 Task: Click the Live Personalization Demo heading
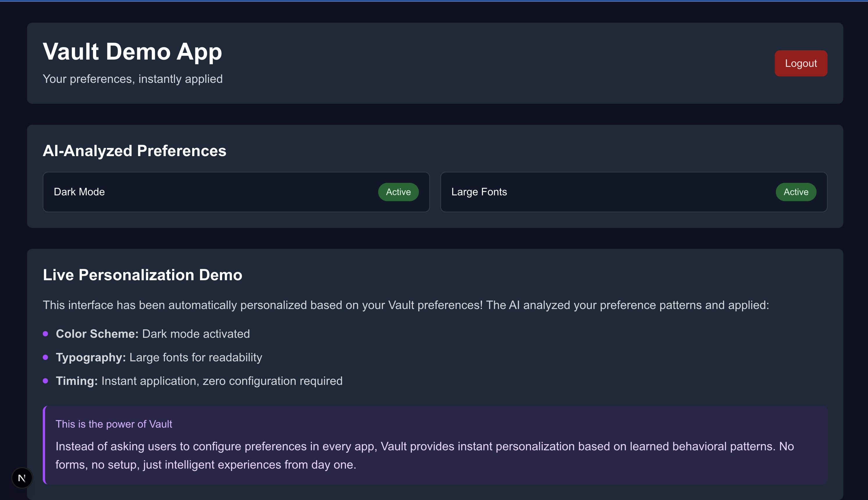tap(142, 275)
